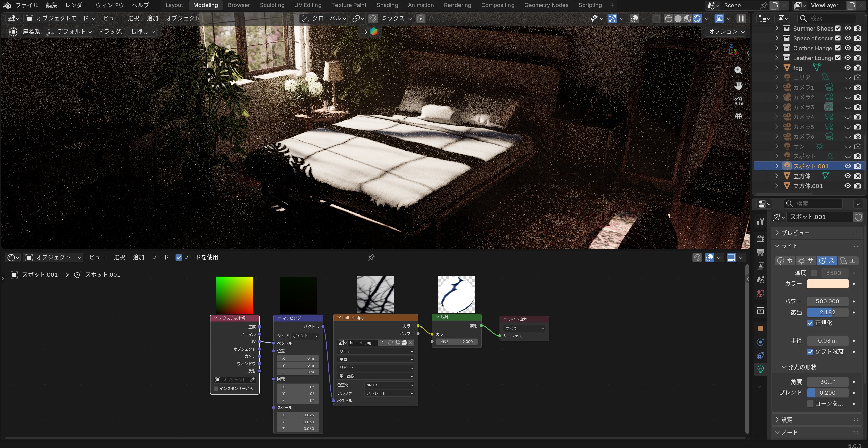This screenshot has width=868, height=448.
Task: Open world properties globe icon
Action: click(760, 293)
